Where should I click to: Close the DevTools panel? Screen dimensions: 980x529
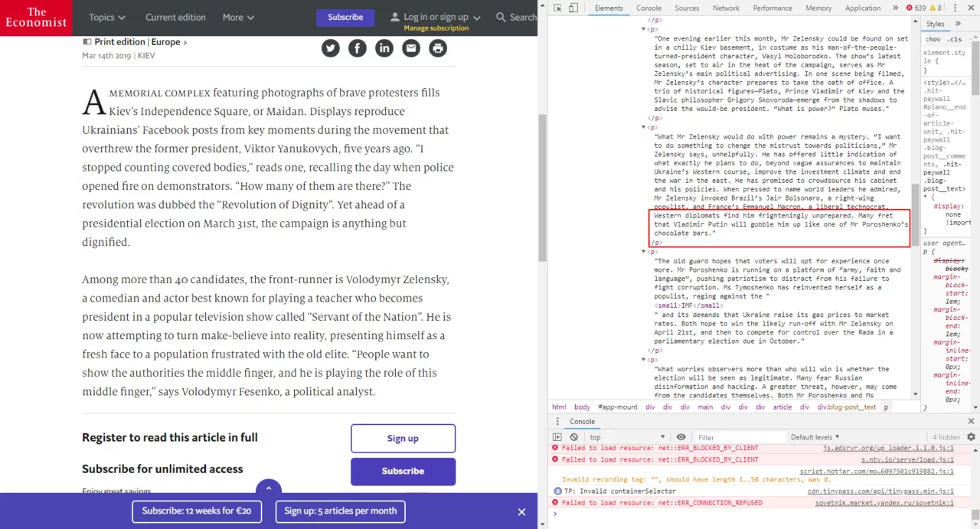[x=970, y=8]
